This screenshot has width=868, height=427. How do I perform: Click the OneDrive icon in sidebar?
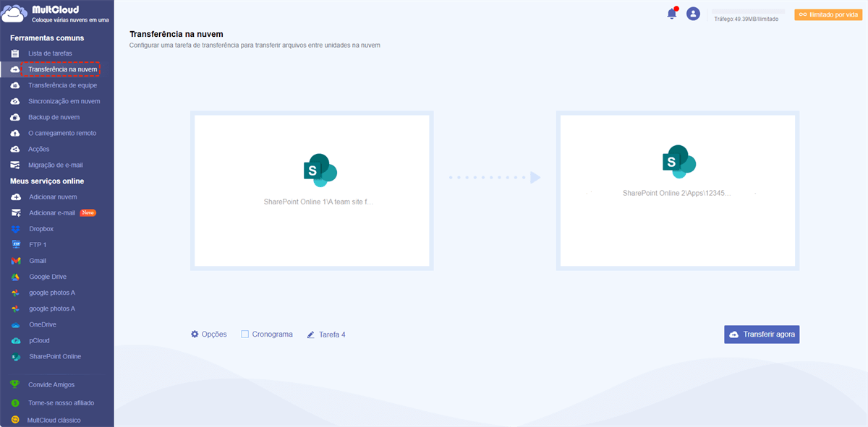pos(16,324)
